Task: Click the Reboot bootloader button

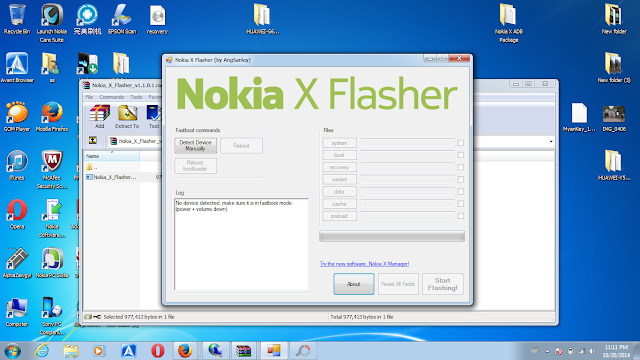Action: coord(196,166)
